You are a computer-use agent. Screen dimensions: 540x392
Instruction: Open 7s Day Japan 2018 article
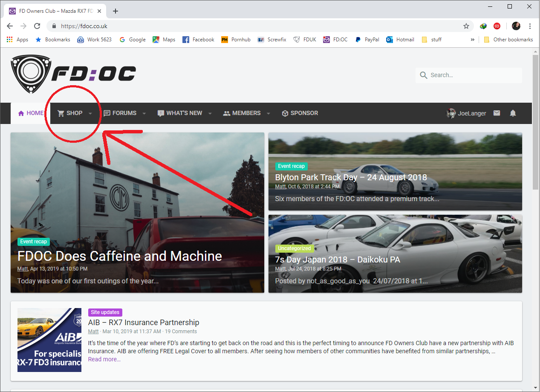pos(338,259)
